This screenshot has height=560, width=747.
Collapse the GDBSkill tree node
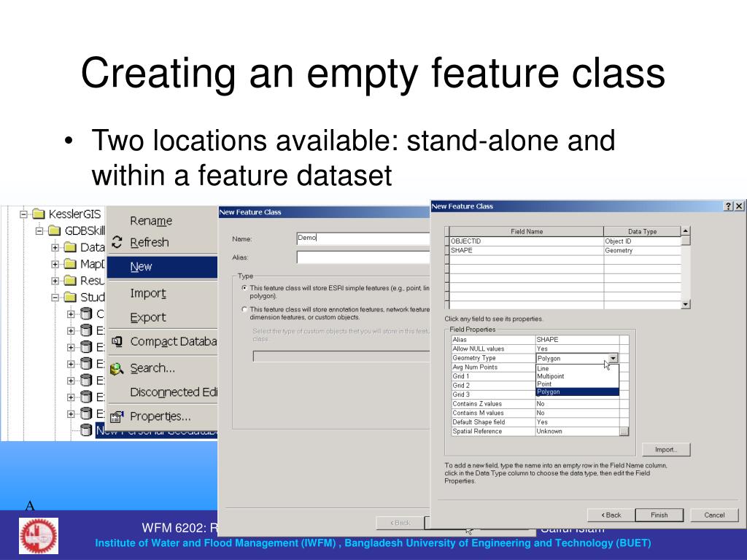[x=39, y=231]
